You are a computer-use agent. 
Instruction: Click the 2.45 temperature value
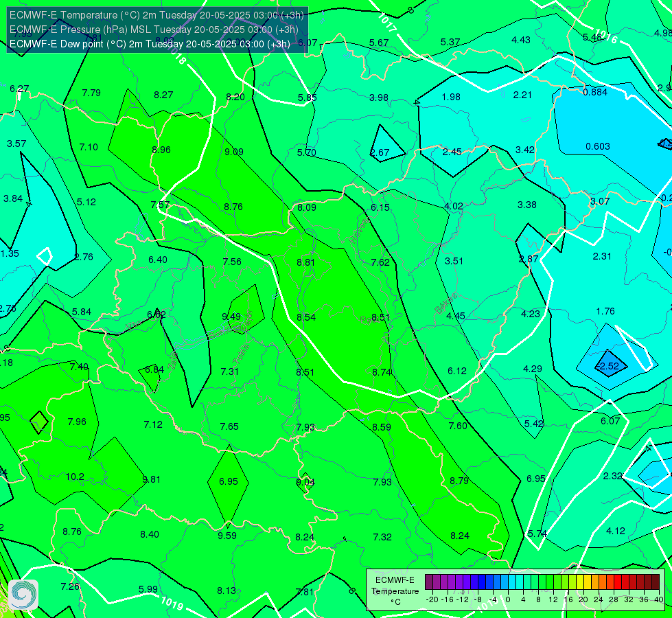coord(452,151)
